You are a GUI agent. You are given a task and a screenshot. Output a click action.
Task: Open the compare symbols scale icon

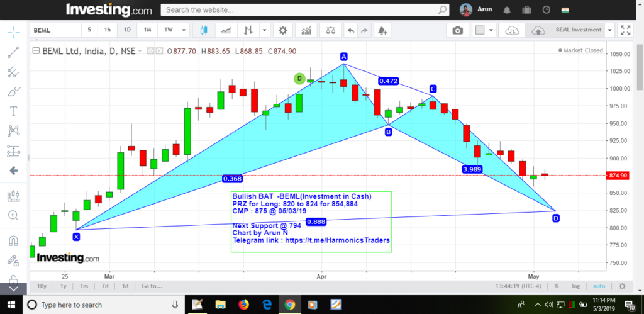click(330, 30)
